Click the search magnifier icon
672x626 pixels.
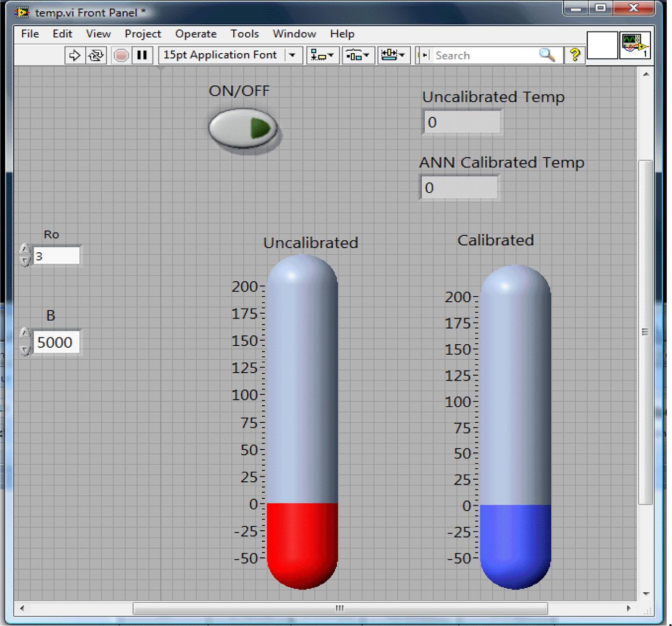pyautogui.click(x=547, y=55)
